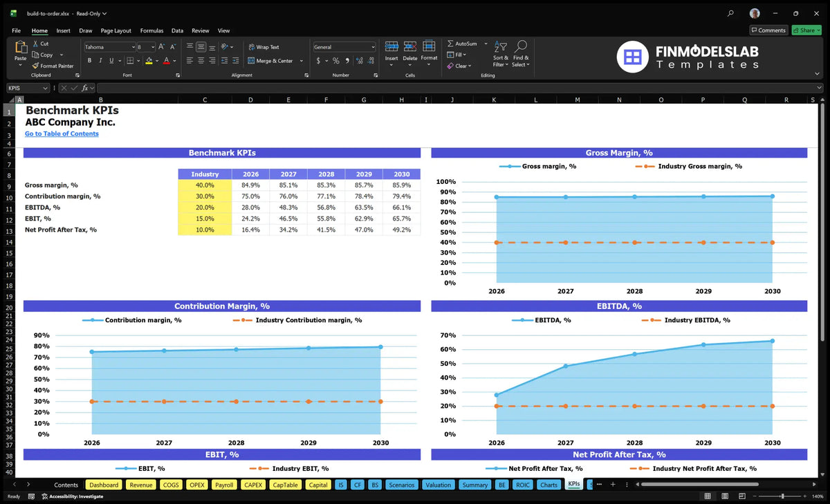Open the font size dropdown

point(152,47)
